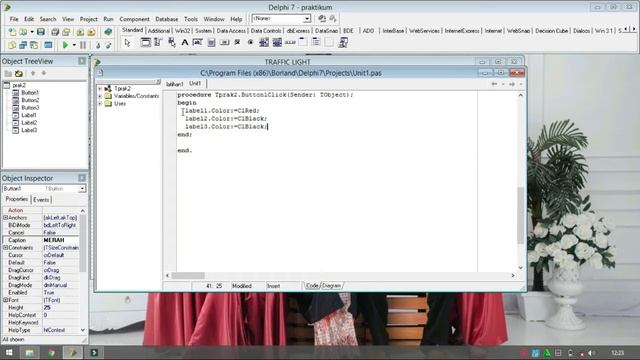Click Remove file from project icon
Screen dimensions: 640x360
tap(91, 32)
